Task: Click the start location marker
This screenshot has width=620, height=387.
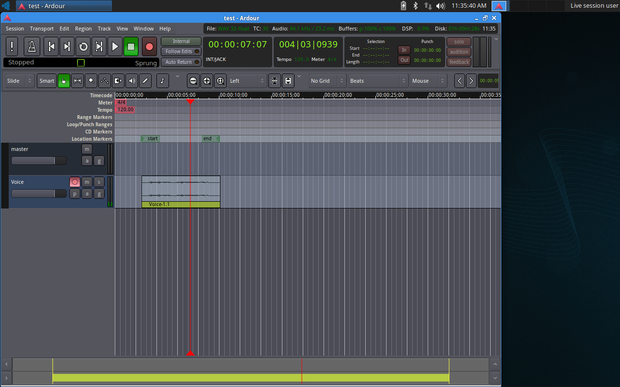Action: [151, 139]
